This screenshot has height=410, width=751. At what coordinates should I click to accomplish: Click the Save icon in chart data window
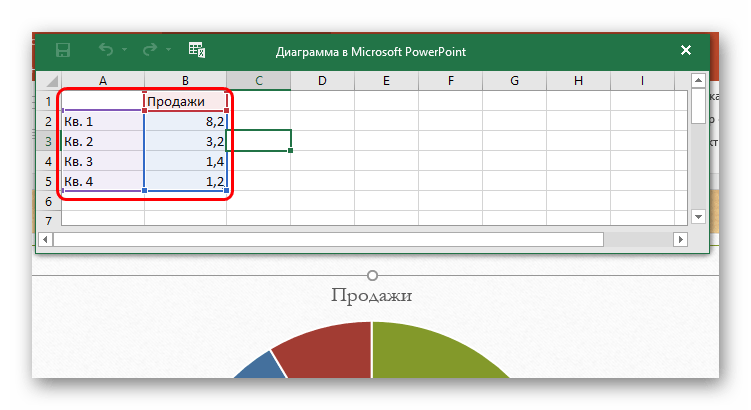coord(63,50)
